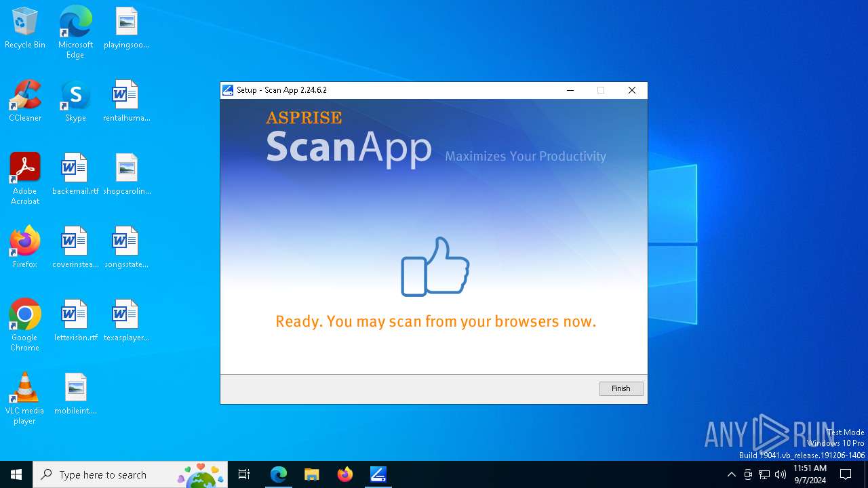Open Firefox from the taskbar

(344, 474)
